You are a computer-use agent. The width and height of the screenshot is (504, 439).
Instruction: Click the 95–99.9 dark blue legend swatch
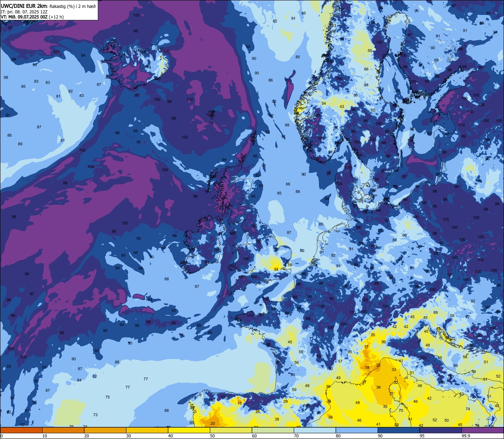[x=441, y=430]
